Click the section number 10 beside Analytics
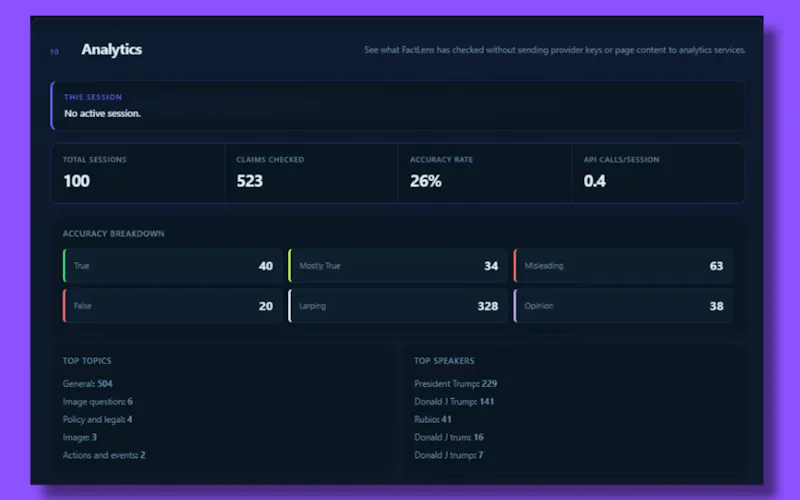The width and height of the screenshot is (800, 500). coord(54,52)
